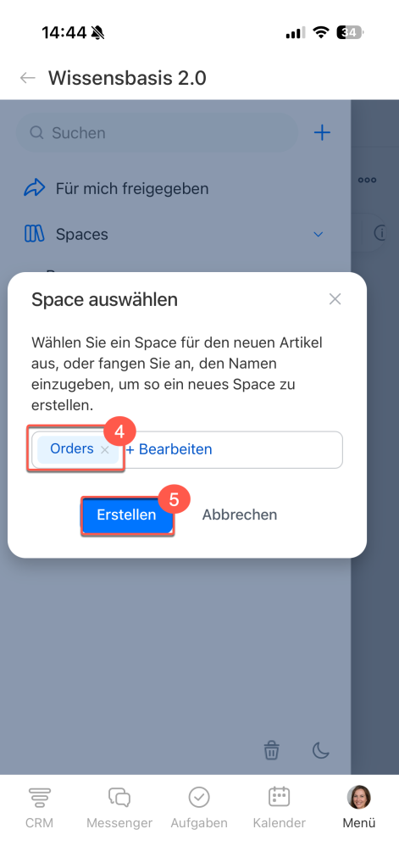The height and width of the screenshot is (868, 399).
Task: Tap the blue plus icon near search
Action: point(322,133)
